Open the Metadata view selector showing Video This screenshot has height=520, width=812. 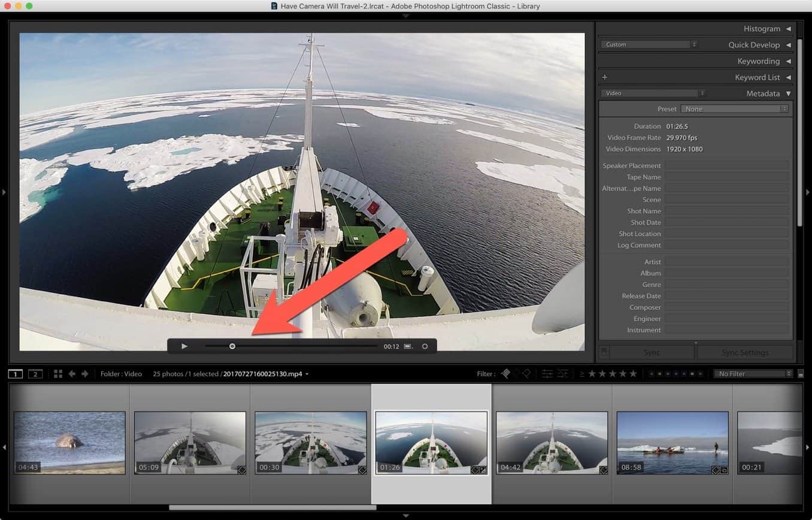coord(653,93)
